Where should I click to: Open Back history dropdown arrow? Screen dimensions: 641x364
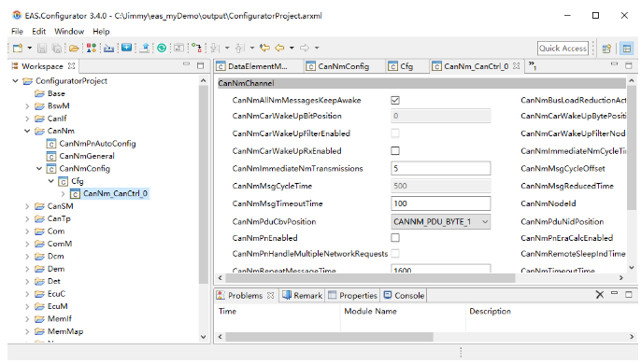click(x=292, y=48)
